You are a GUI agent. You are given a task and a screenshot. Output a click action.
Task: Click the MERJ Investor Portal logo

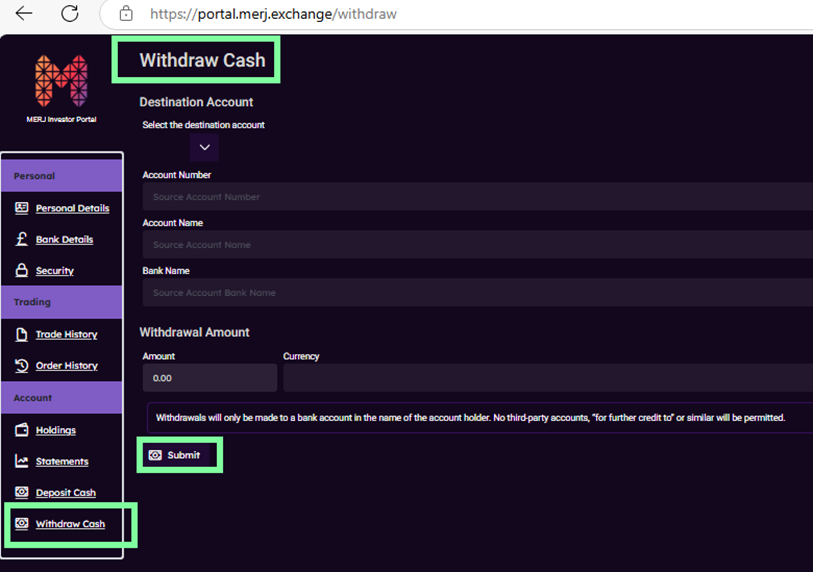point(61,81)
